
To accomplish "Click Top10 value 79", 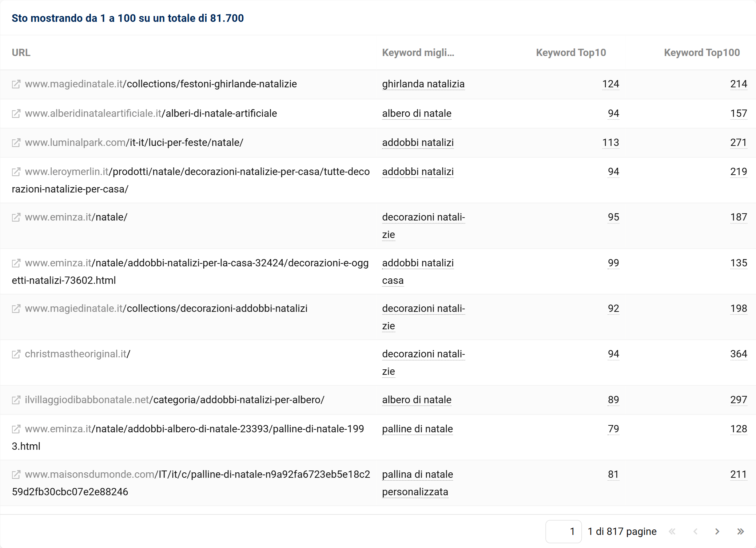I will pos(613,429).
